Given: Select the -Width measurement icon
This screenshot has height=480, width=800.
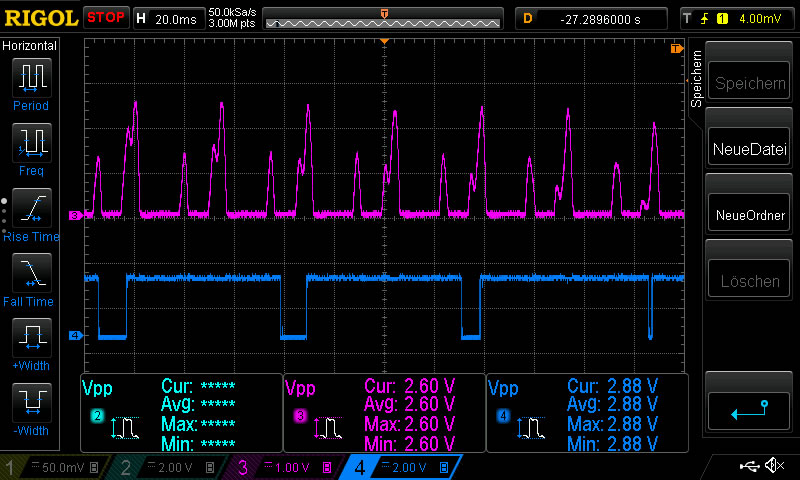Looking at the screenshot, I should click(x=32, y=402).
